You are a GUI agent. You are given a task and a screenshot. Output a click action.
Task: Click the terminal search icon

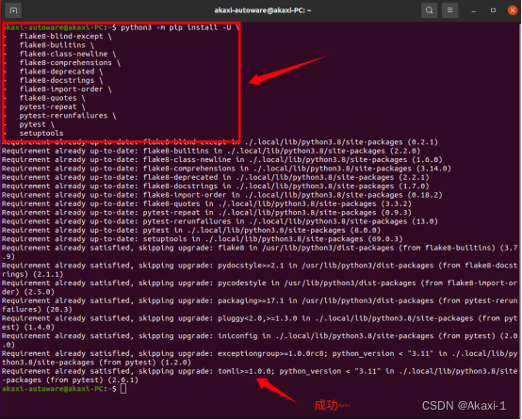pos(429,10)
